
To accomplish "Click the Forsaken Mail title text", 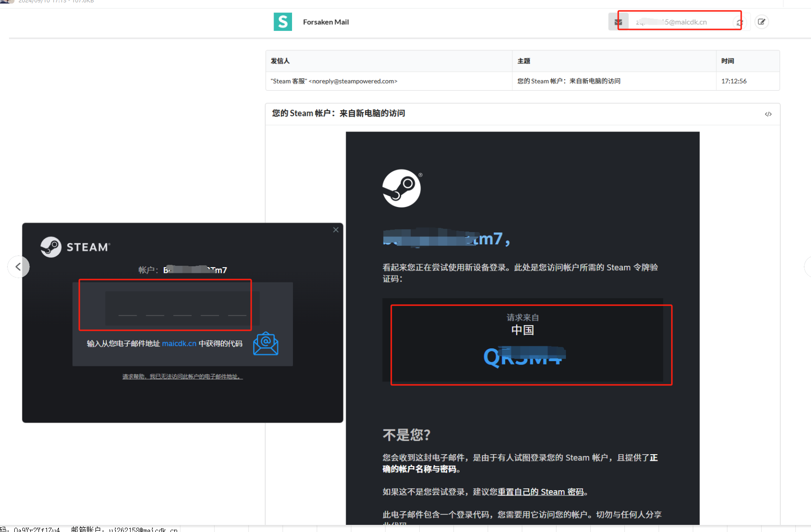I will click(326, 22).
